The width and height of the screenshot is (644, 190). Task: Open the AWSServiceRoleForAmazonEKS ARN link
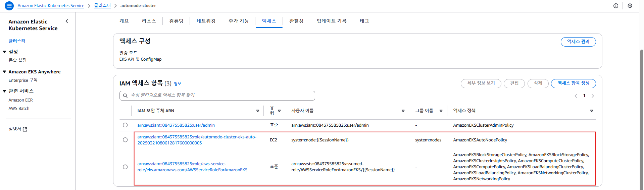[x=192, y=167]
